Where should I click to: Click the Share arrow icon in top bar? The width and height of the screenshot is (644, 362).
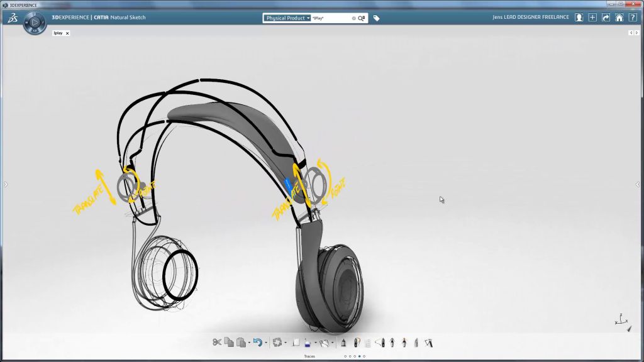coord(606,18)
